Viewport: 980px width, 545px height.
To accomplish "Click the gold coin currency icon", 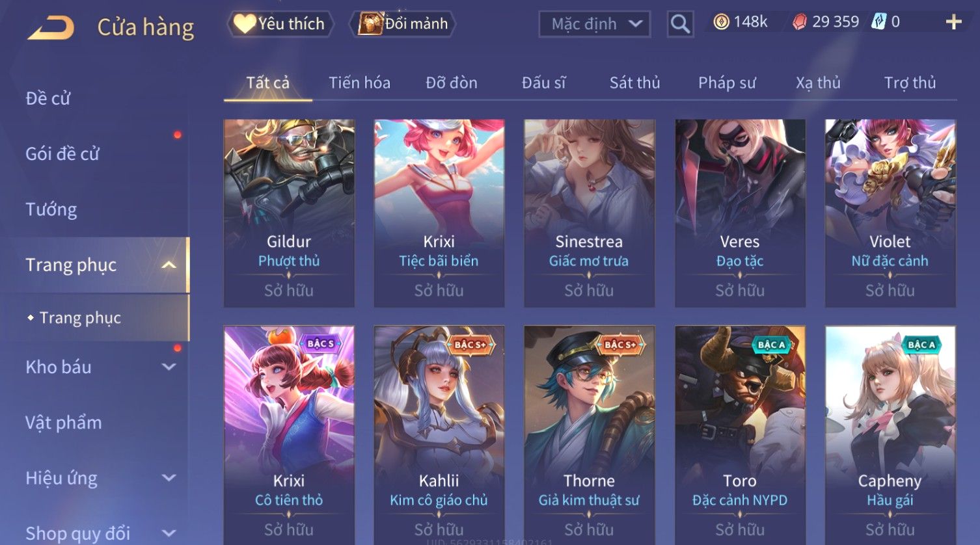I will [721, 22].
